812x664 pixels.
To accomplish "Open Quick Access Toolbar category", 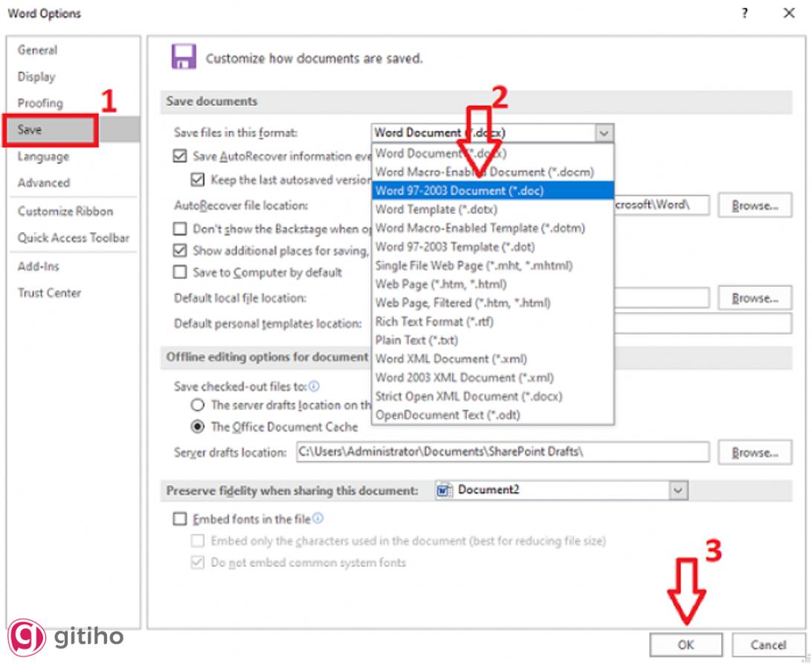I will coord(73,237).
